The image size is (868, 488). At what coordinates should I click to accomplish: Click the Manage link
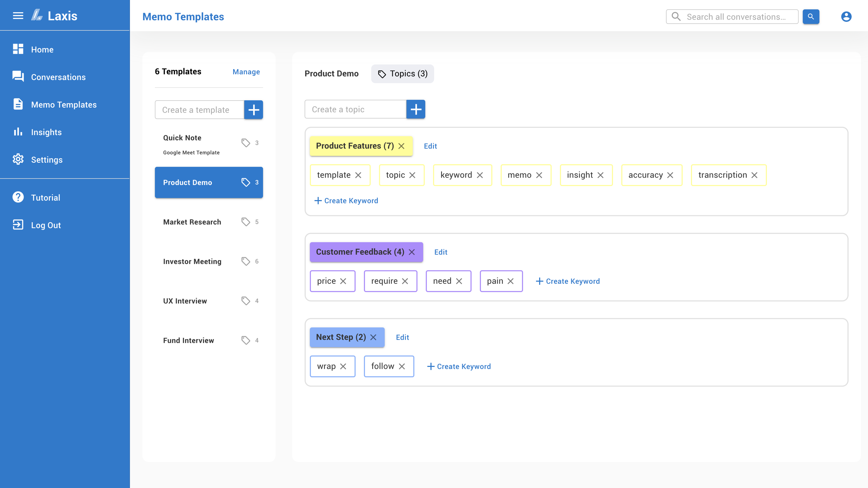coord(246,72)
